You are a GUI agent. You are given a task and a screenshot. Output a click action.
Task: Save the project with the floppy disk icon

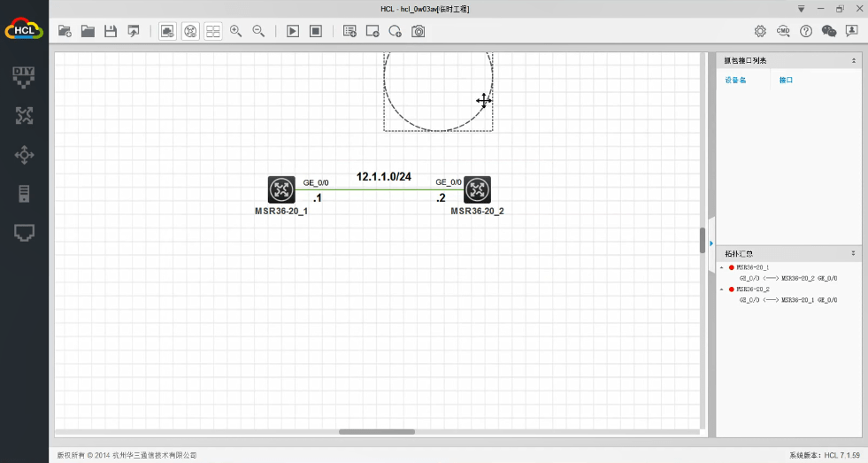[x=111, y=31]
